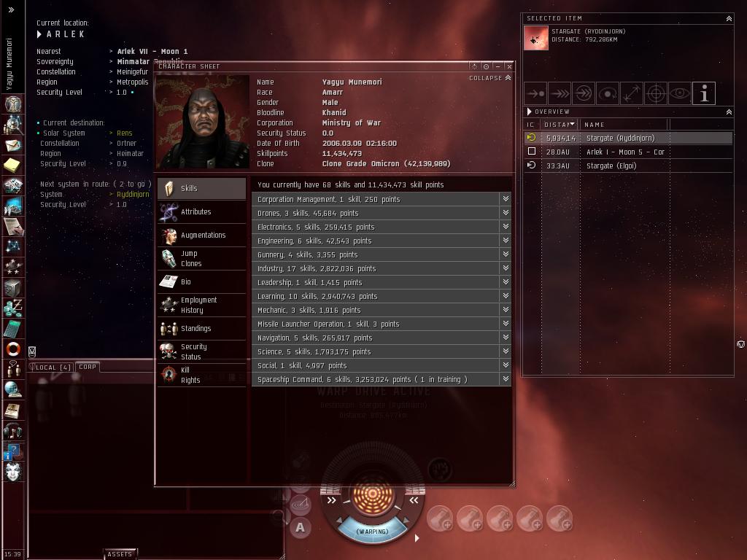This screenshot has height=560, width=747.
Task: Open Help lifebuoy icon in sidebar
Action: point(13,349)
